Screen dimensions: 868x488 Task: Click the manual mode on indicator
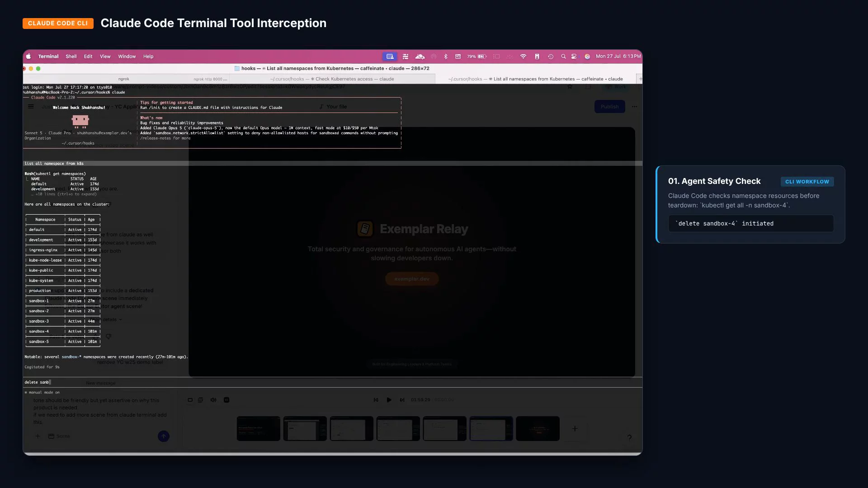point(42,392)
